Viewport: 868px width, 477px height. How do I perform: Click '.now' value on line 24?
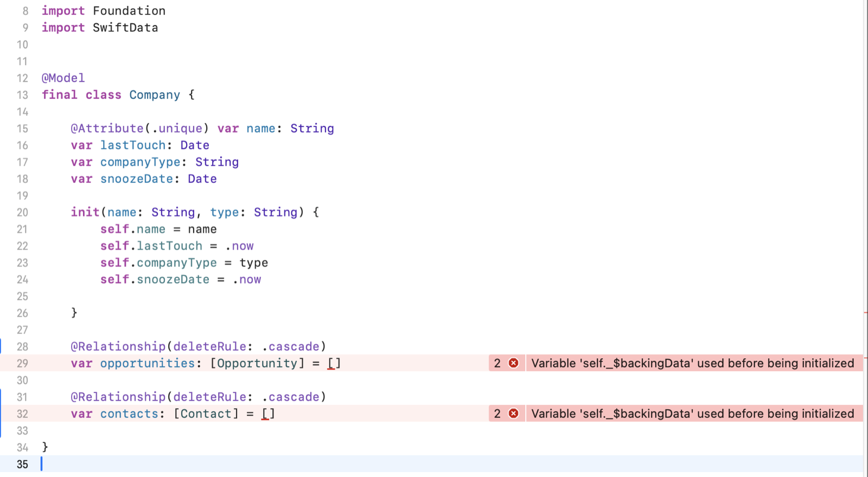[247, 279]
